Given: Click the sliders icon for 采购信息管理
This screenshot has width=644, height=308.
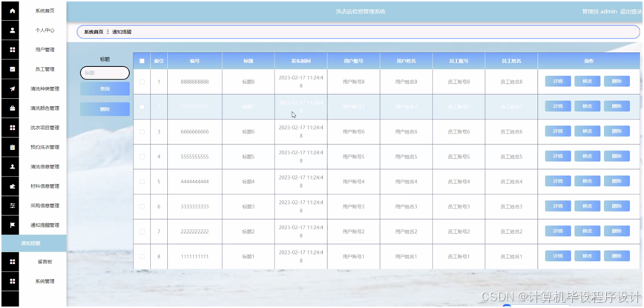Looking at the screenshot, I should [13, 206].
